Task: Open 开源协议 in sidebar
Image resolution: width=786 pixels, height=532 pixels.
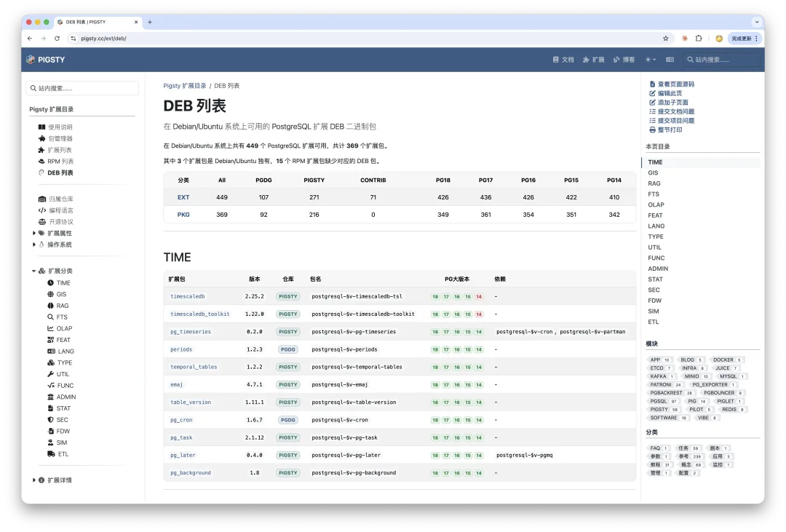Action: tap(55, 222)
